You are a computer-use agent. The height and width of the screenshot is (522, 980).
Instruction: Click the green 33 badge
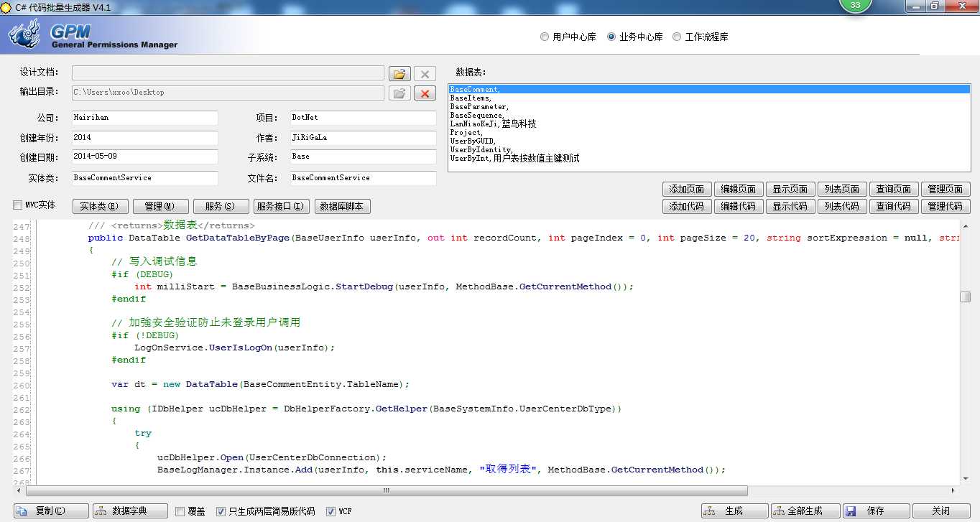pyautogui.click(x=855, y=6)
